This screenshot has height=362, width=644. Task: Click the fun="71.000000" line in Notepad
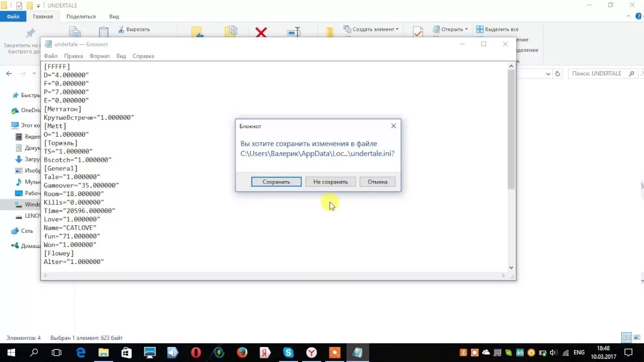[72, 236]
